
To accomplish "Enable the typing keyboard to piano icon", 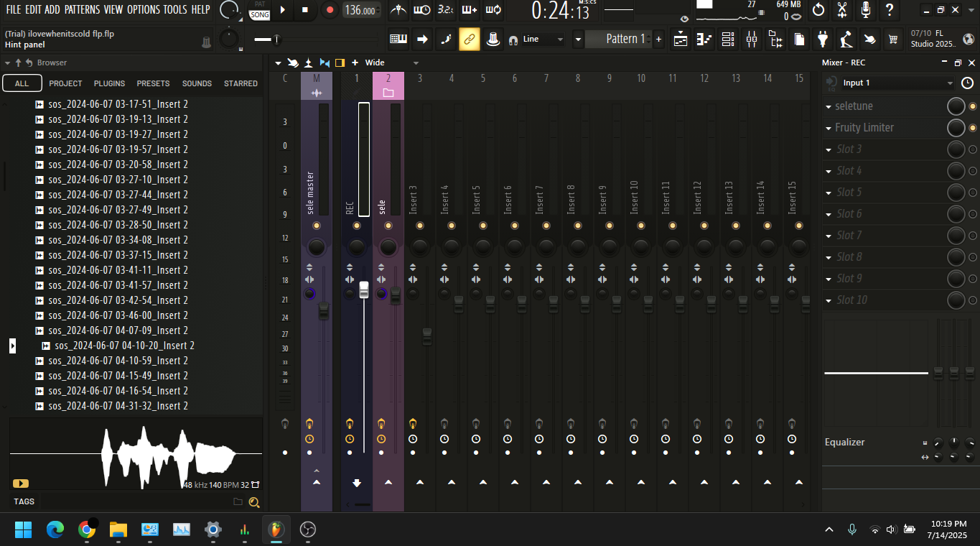I will (398, 40).
